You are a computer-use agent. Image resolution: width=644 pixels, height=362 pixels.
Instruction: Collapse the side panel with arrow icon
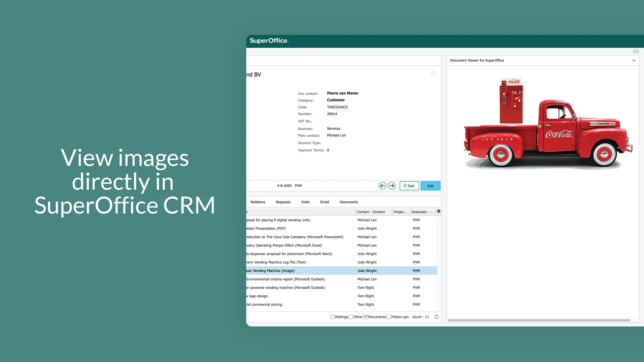(636, 51)
